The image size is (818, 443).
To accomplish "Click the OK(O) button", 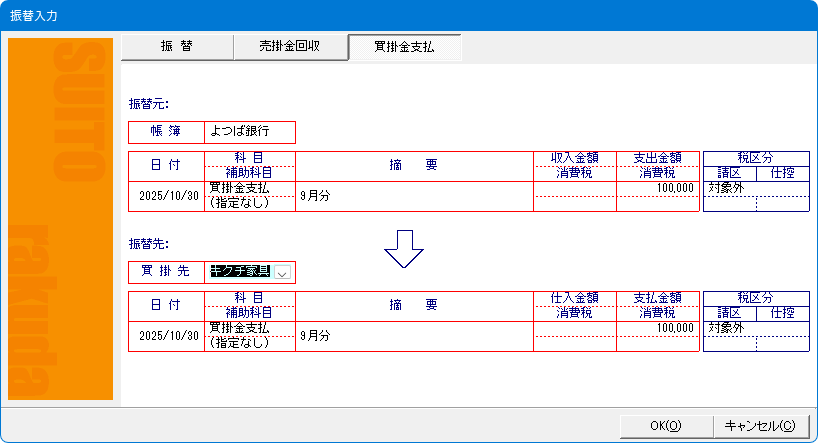I will (665, 425).
